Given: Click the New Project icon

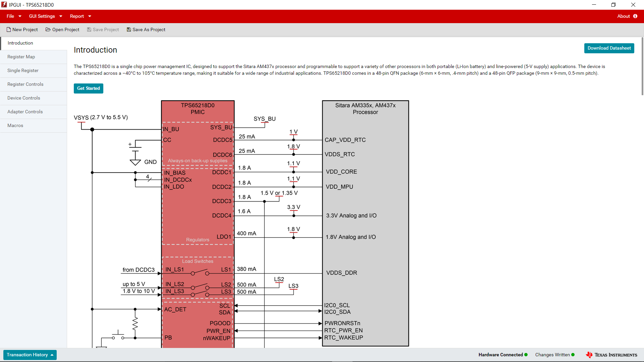Looking at the screenshot, I should pos(9,29).
